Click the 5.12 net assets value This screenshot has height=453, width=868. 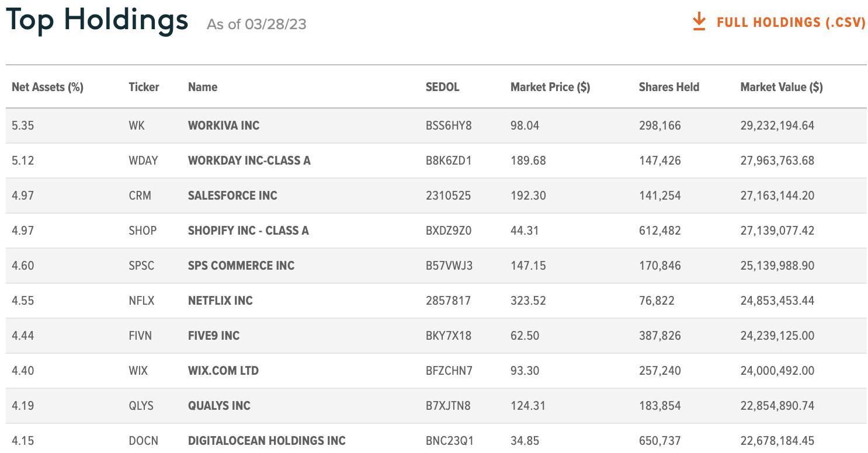click(x=23, y=161)
